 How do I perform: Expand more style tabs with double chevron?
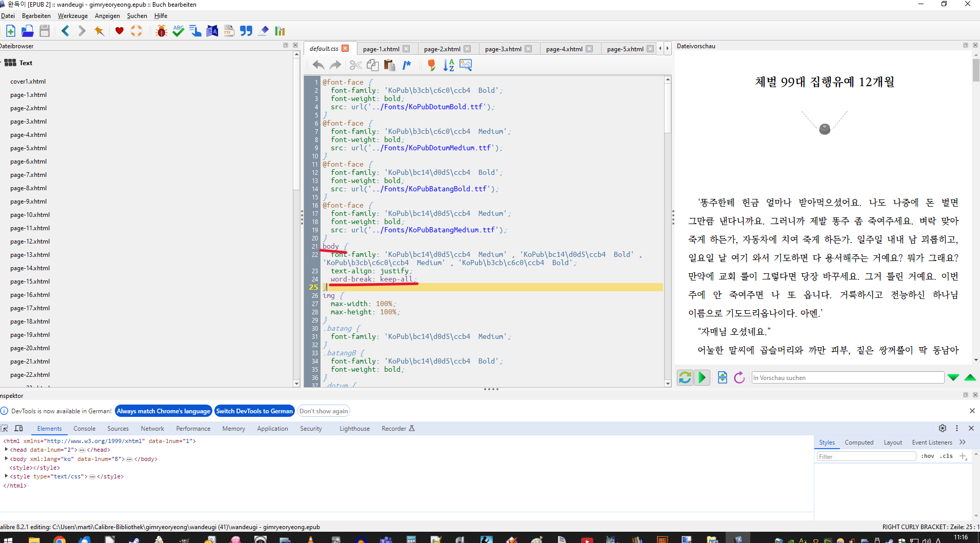point(963,443)
